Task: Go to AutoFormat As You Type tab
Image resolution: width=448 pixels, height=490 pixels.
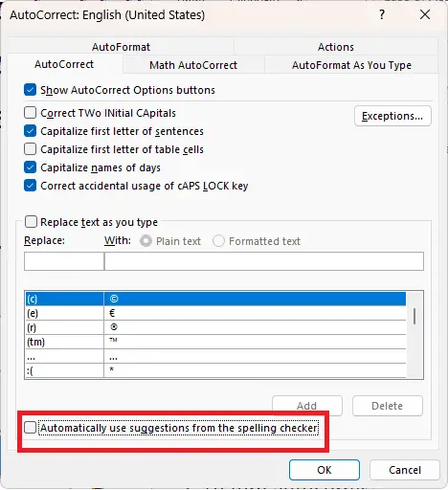Action: [351, 65]
